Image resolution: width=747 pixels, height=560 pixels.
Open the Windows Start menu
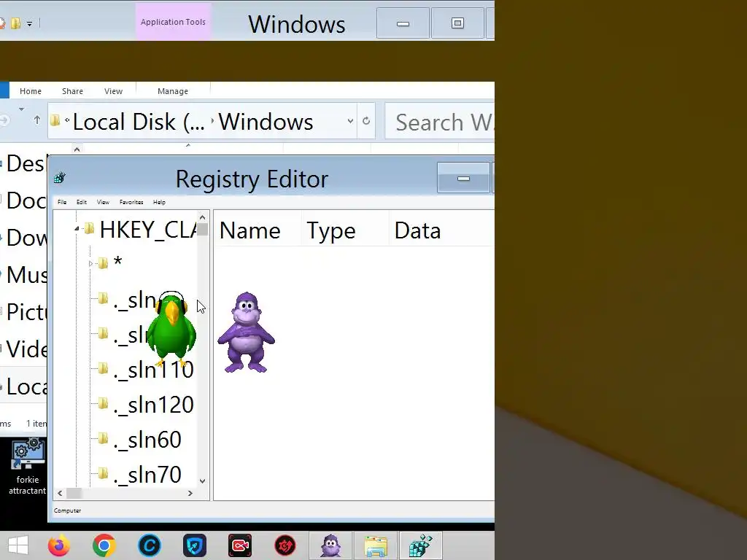coord(18,545)
